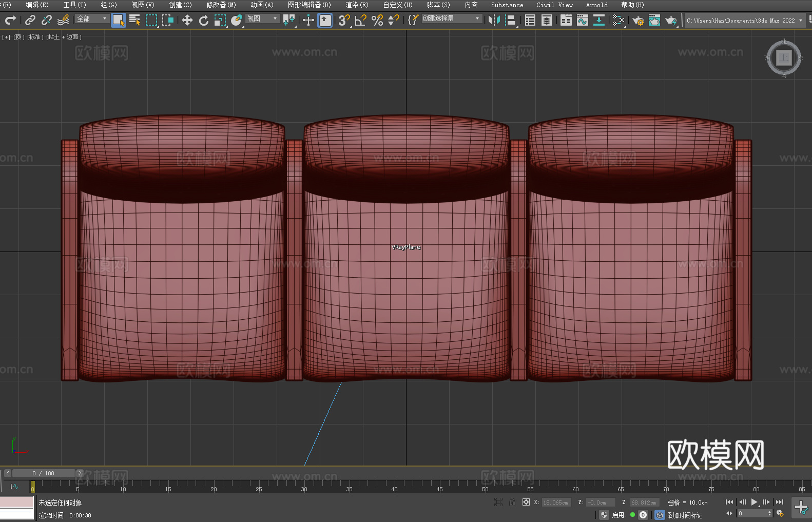
Task: Toggle the 3D Snaps button
Action: tap(344, 20)
